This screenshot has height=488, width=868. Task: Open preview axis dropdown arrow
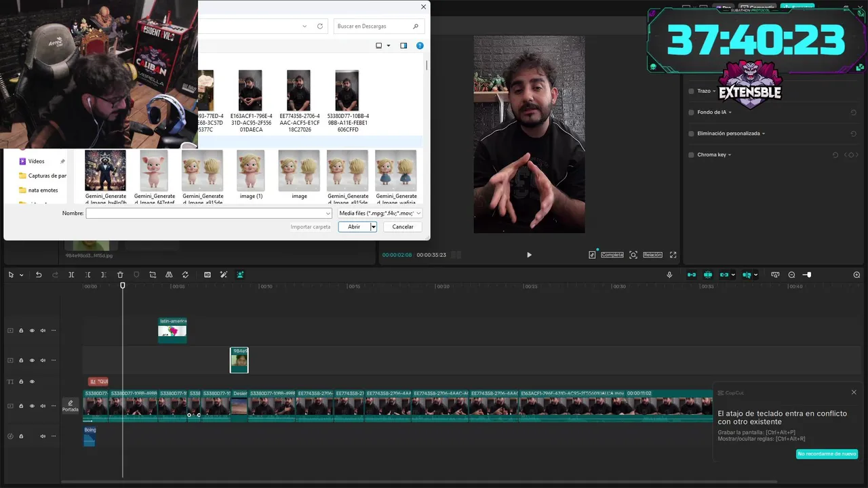click(756, 274)
